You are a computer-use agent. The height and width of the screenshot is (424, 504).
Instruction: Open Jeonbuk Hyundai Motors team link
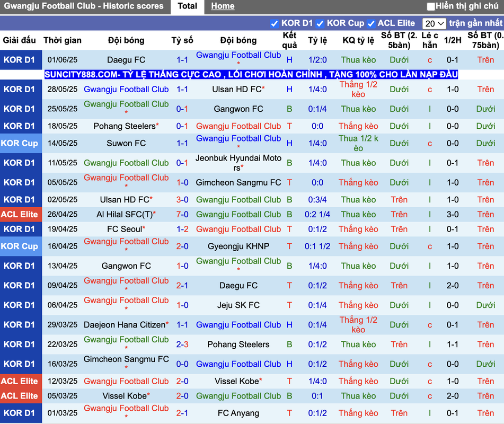[238, 163]
